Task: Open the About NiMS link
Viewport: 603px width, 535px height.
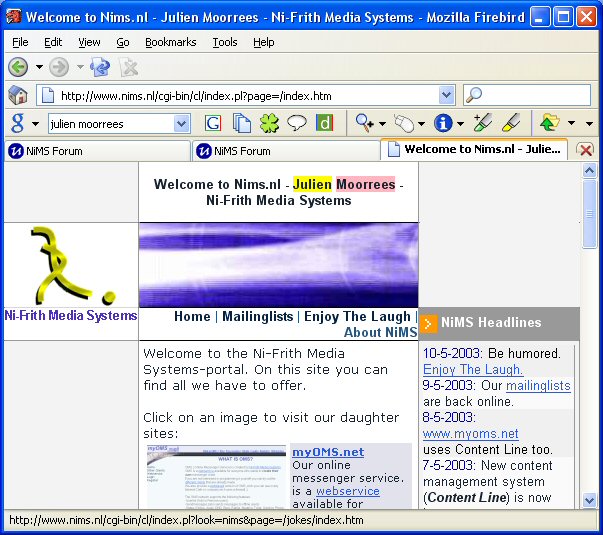Action: click(x=381, y=332)
